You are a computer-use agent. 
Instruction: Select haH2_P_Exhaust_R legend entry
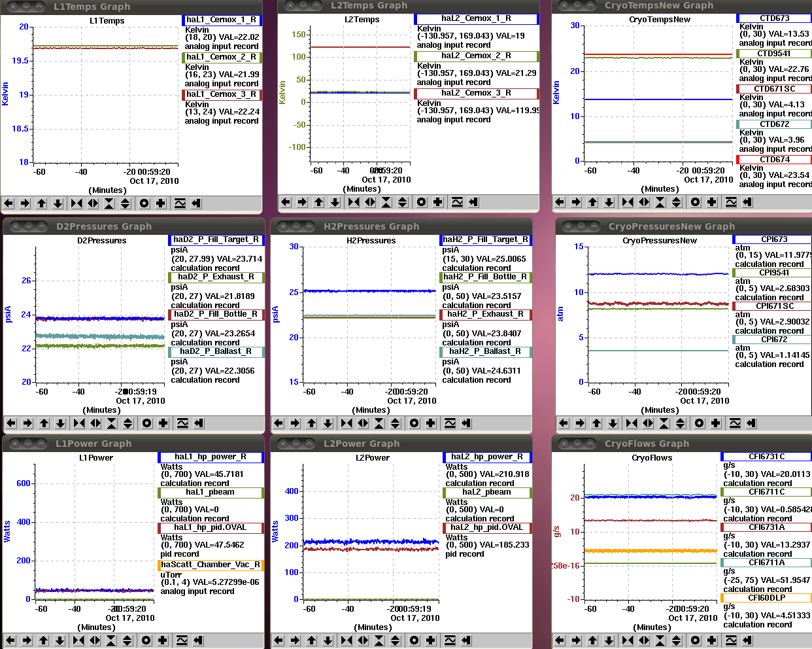[x=485, y=315]
